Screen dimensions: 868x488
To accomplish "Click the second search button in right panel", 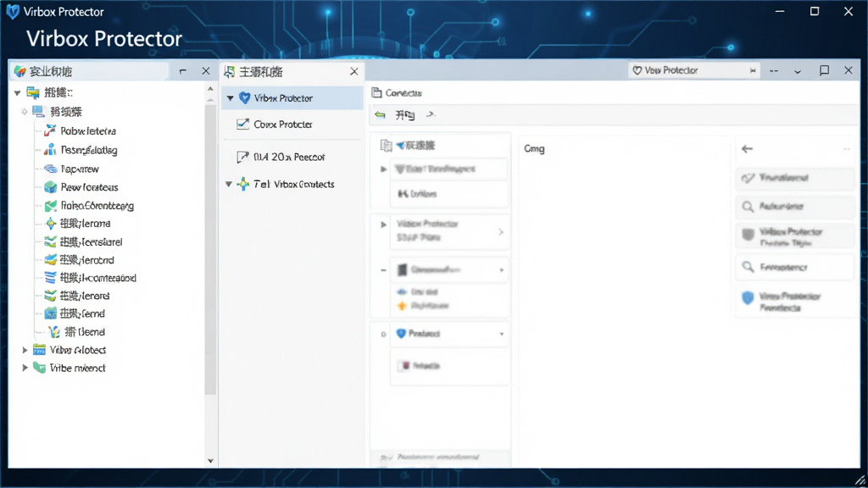I will click(795, 267).
